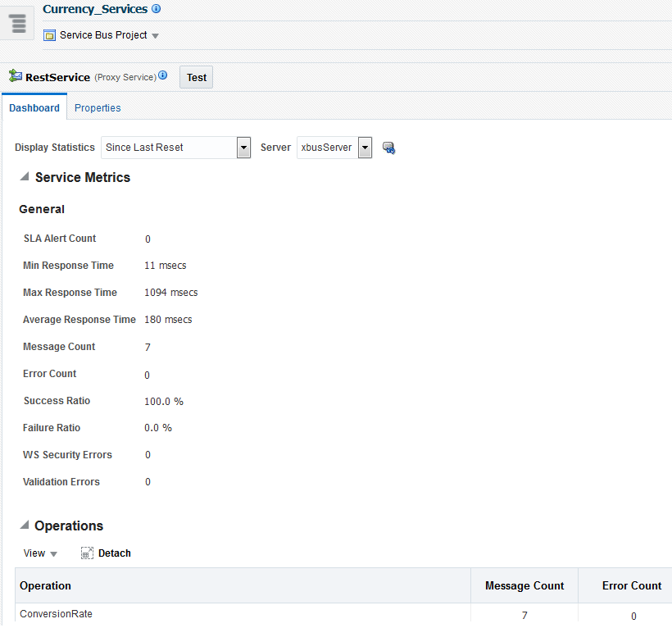Click the refresh statistics icon
This screenshot has width=672, height=628.
point(388,148)
